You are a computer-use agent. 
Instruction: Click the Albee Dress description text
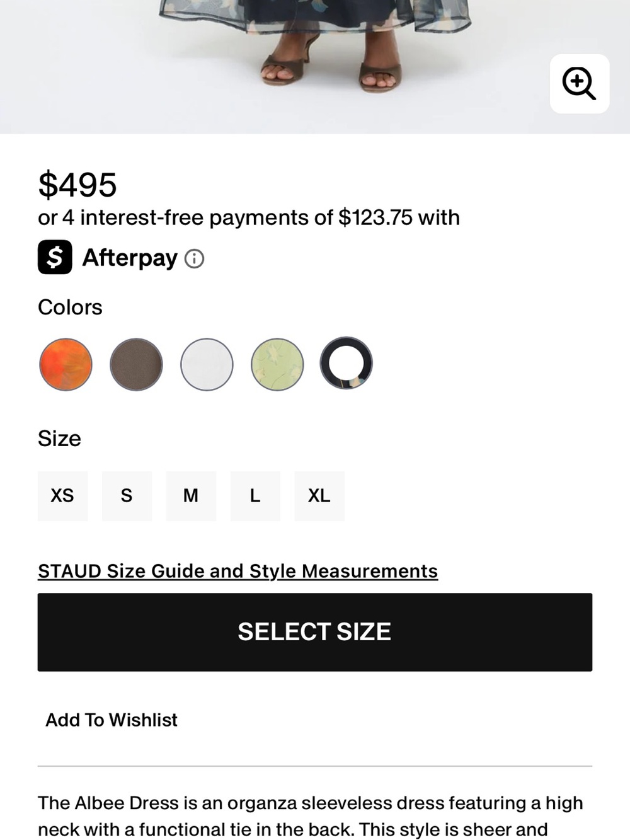[x=311, y=816]
